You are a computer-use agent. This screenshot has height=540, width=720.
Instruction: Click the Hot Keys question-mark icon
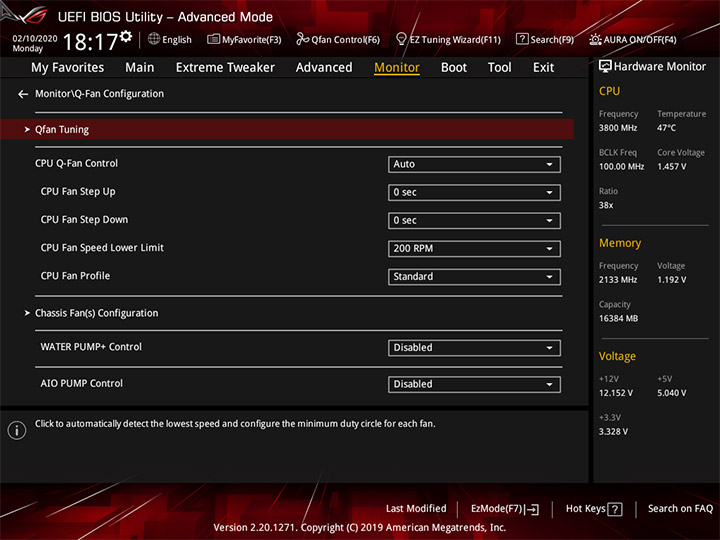(x=614, y=509)
